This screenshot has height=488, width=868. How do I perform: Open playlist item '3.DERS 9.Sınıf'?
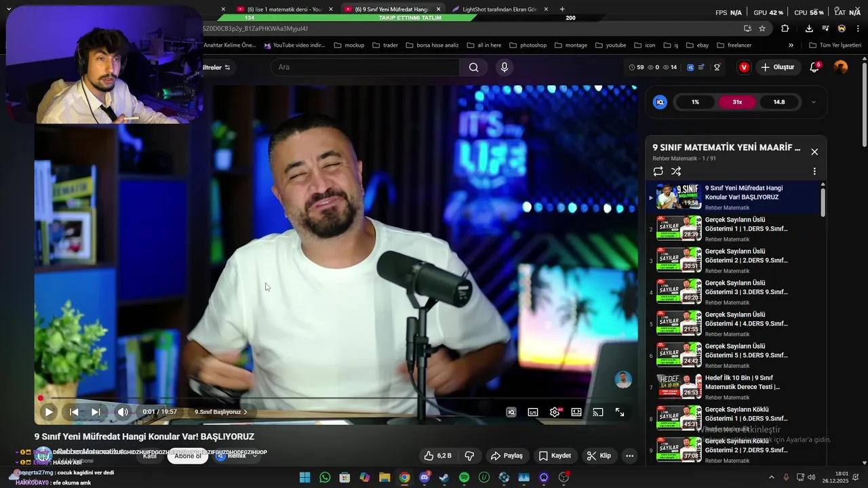tap(736, 292)
